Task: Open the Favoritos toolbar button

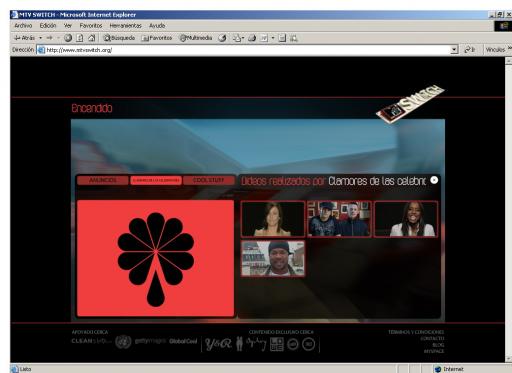Action: pos(157,38)
